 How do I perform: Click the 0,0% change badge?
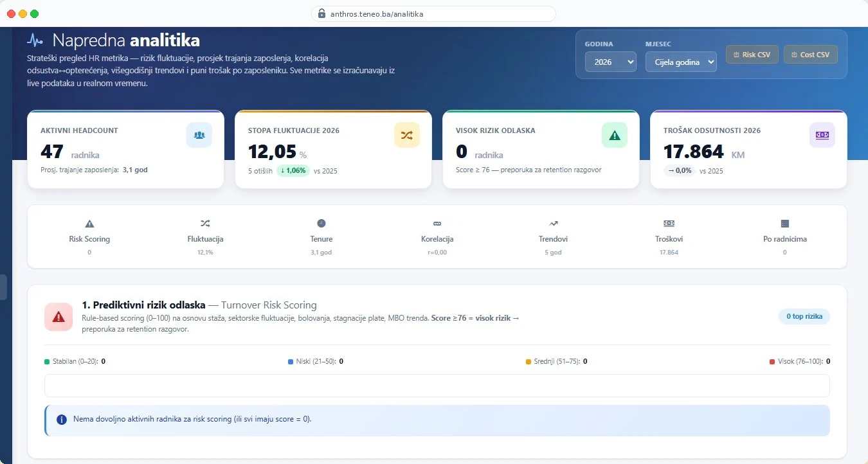pos(680,171)
